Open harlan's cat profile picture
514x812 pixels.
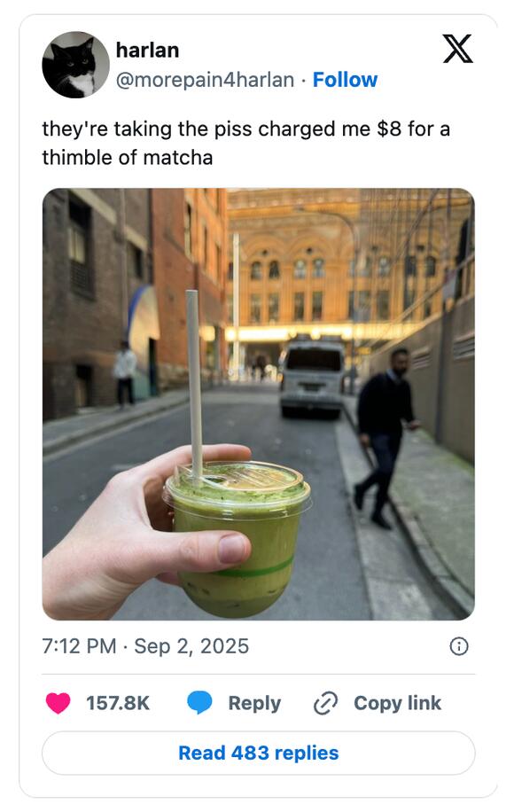[x=75, y=65]
